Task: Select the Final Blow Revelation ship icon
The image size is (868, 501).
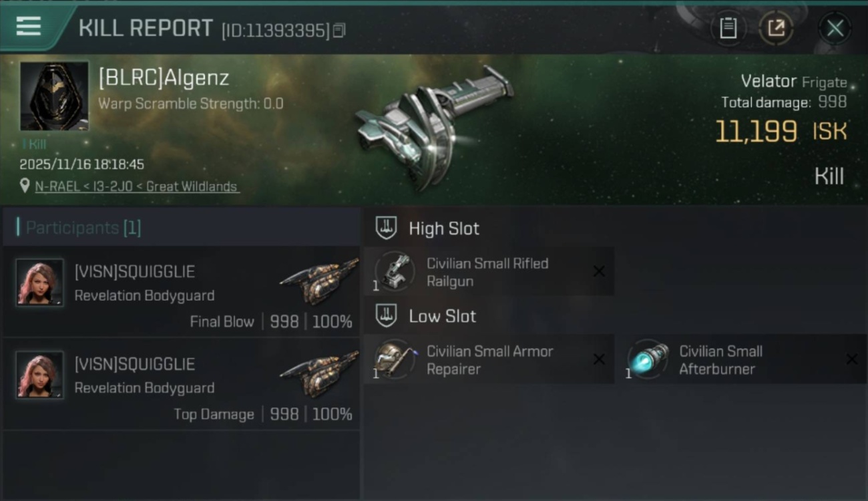Action: point(319,281)
